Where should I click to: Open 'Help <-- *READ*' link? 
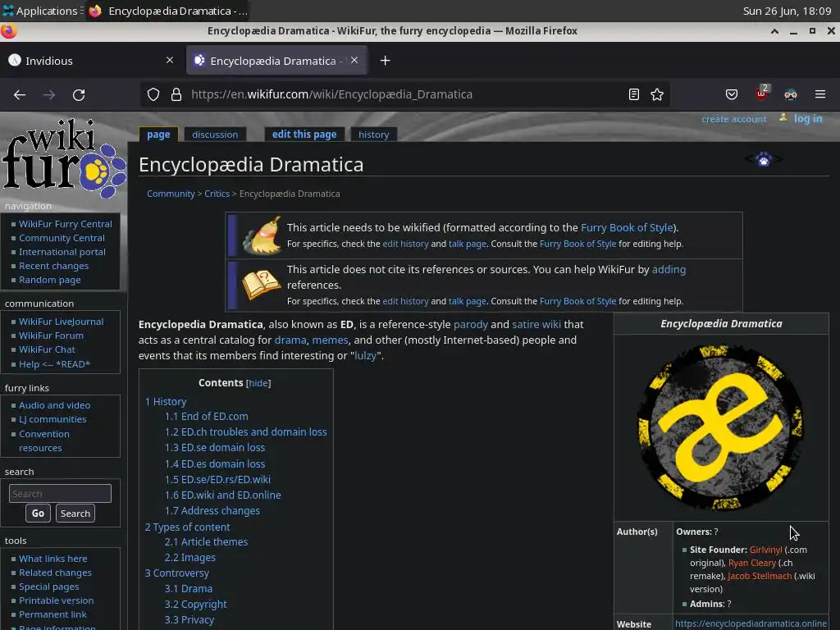54,363
